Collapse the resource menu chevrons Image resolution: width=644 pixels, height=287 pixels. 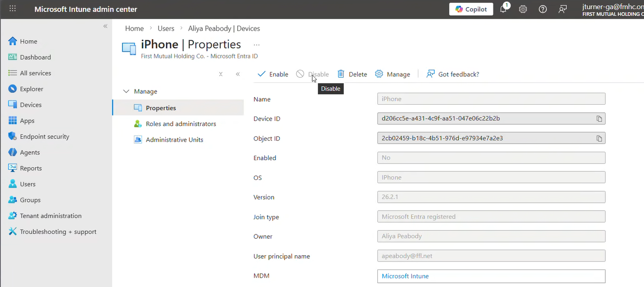tap(238, 74)
